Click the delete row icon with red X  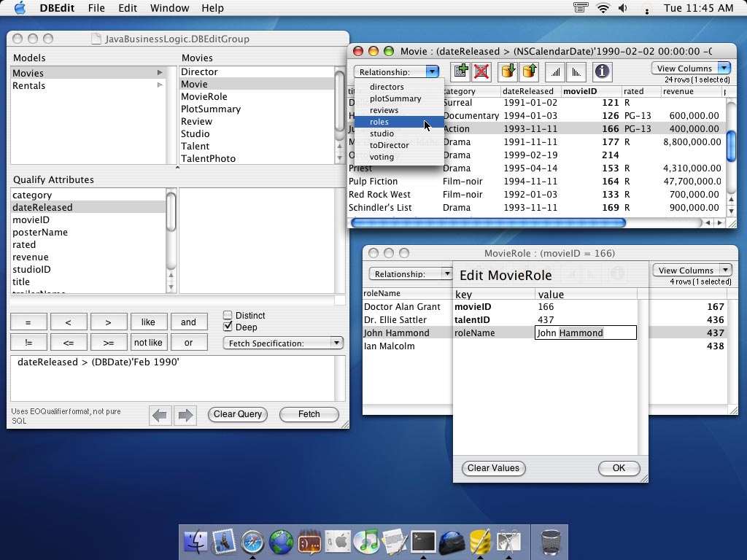click(481, 71)
